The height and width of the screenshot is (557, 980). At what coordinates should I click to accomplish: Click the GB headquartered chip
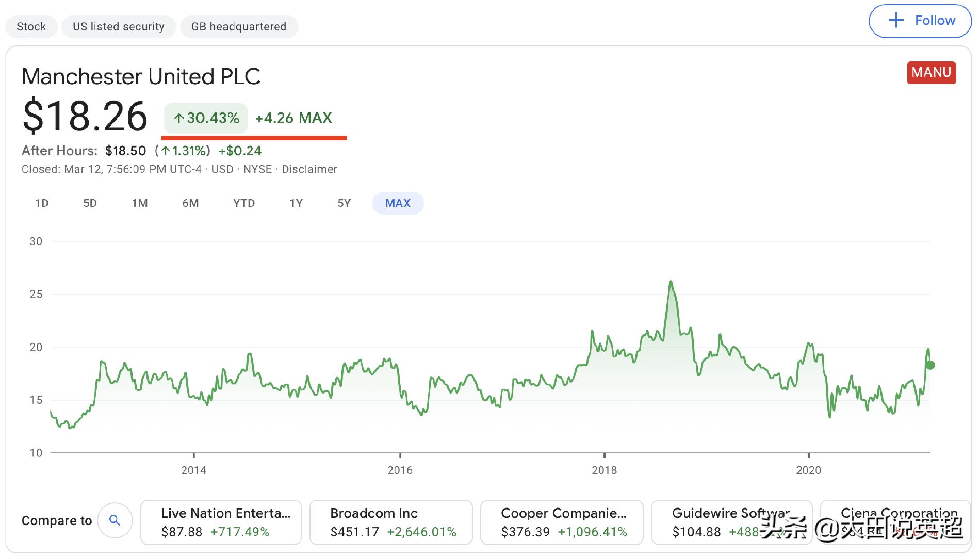tap(239, 27)
